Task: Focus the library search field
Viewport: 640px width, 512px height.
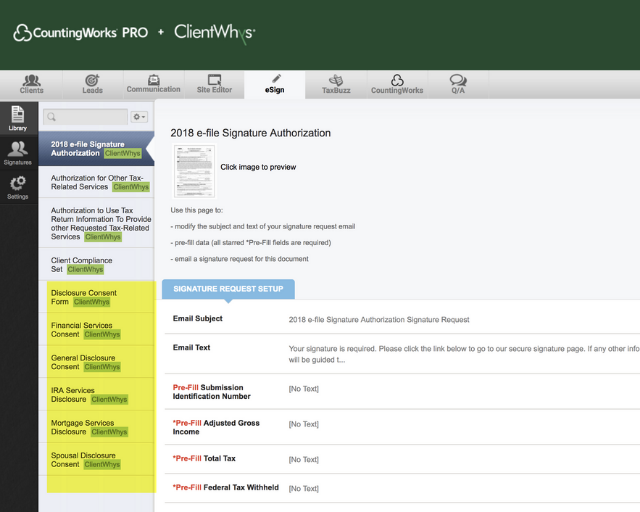Action: pyautogui.click(x=86, y=117)
